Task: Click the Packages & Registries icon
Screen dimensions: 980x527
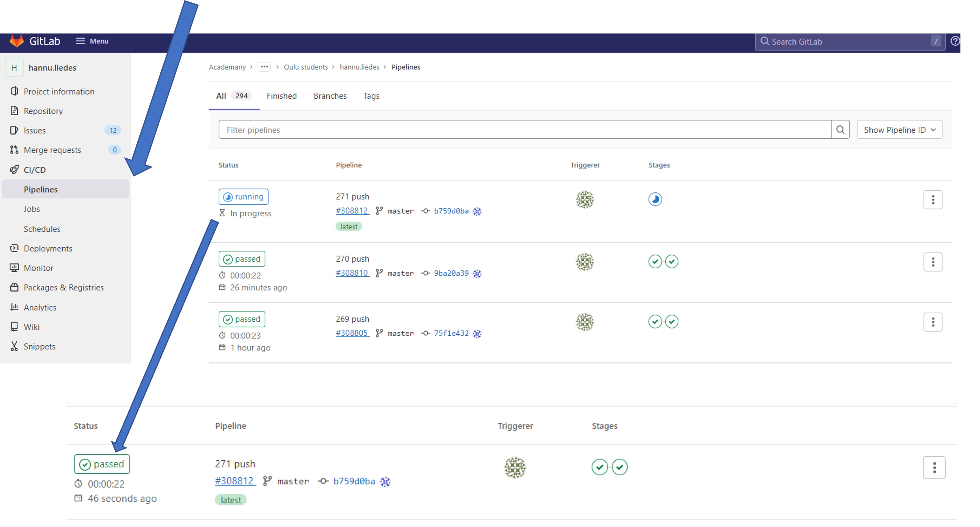Action: 14,287
